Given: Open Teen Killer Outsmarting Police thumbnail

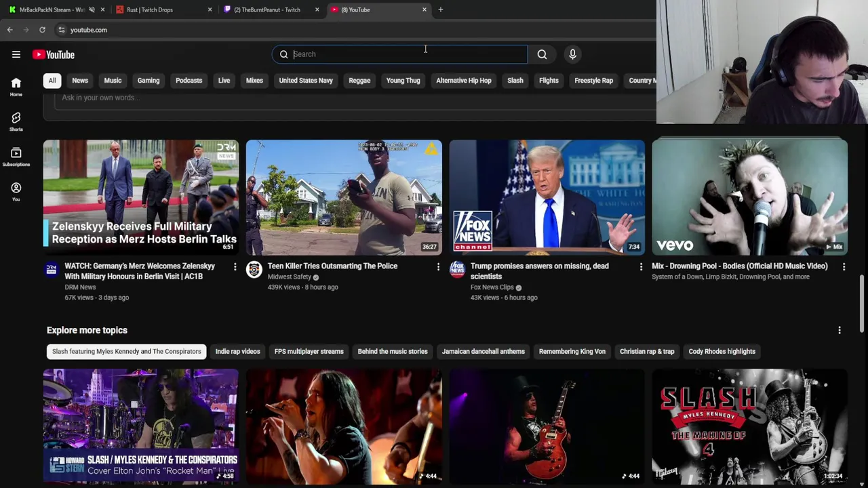Looking at the screenshot, I should (344, 197).
